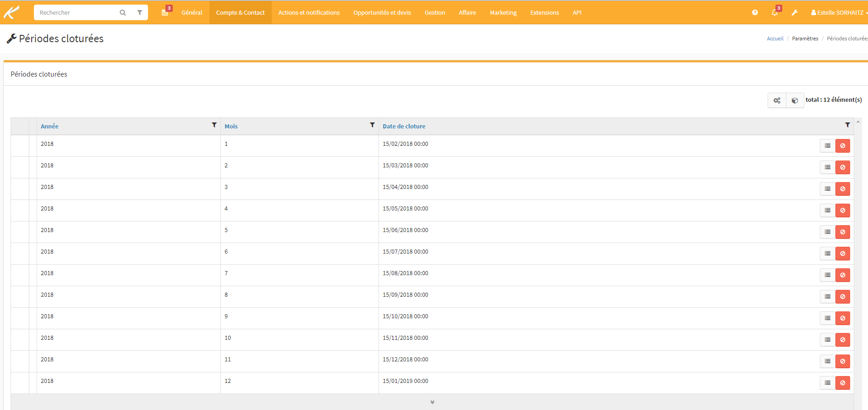Viewport: 868px width, 410px height.
Task: Open the list icon for month 3 row
Action: (828, 189)
